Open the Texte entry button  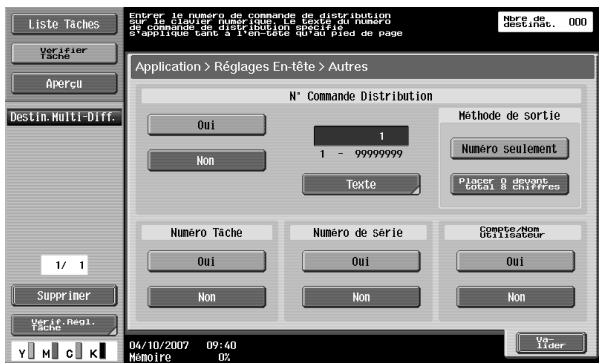tap(361, 184)
